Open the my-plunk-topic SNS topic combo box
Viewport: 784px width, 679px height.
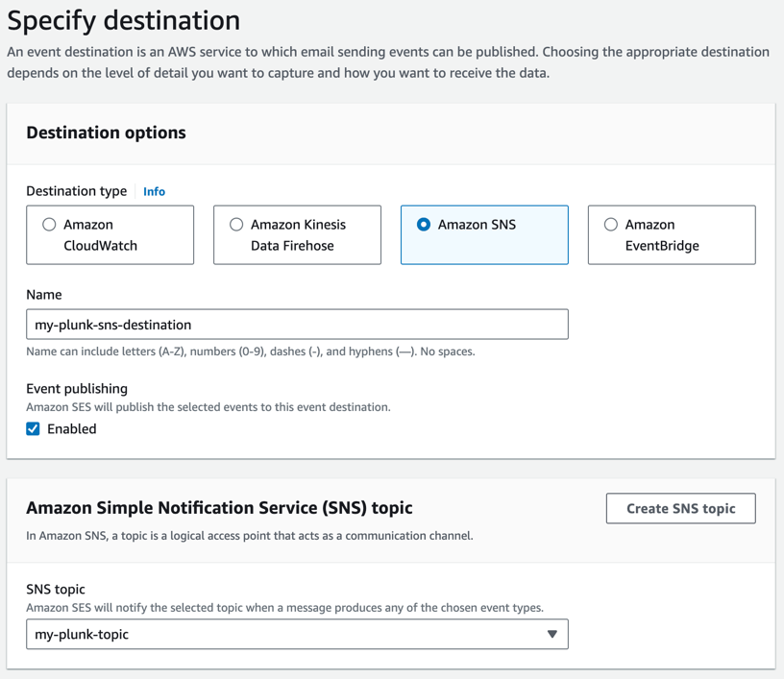288,634
